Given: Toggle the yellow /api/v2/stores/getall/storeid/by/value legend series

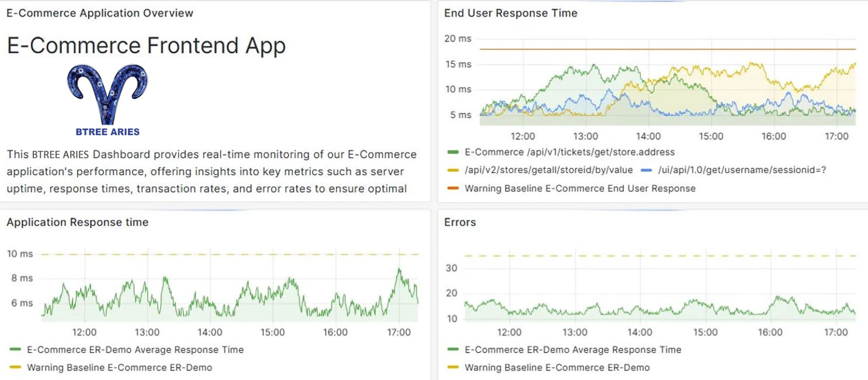Looking at the screenshot, I should point(540,170).
